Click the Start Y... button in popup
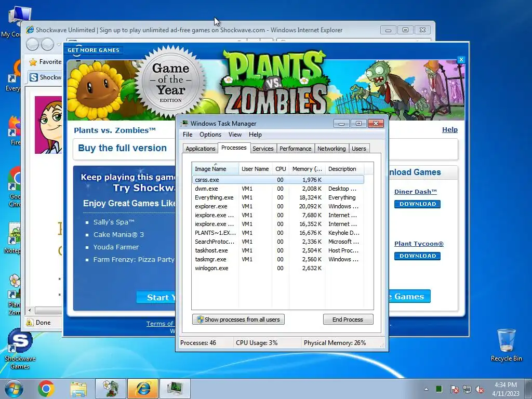This screenshot has height=399, width=532. [x=156, y=297]
